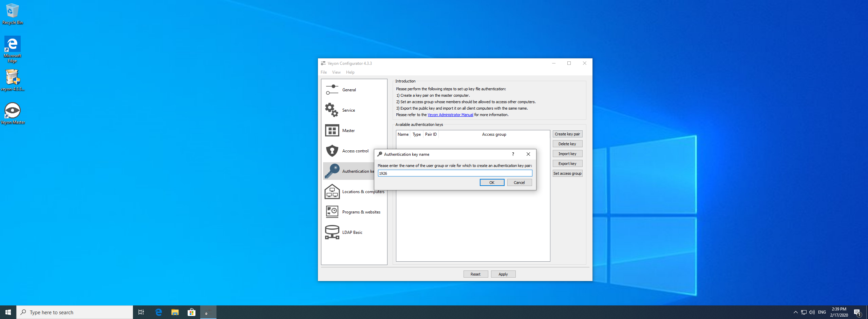Select the veyon-4.3.3 installer icon
Image resolution: width=868 pixels, height=319 pixels.
(13, 80)
